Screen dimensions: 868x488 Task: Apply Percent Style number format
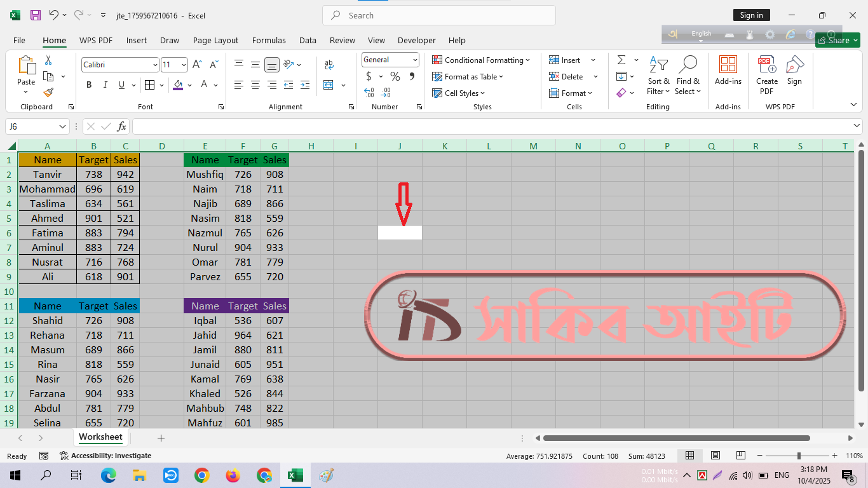click(395, 76)
